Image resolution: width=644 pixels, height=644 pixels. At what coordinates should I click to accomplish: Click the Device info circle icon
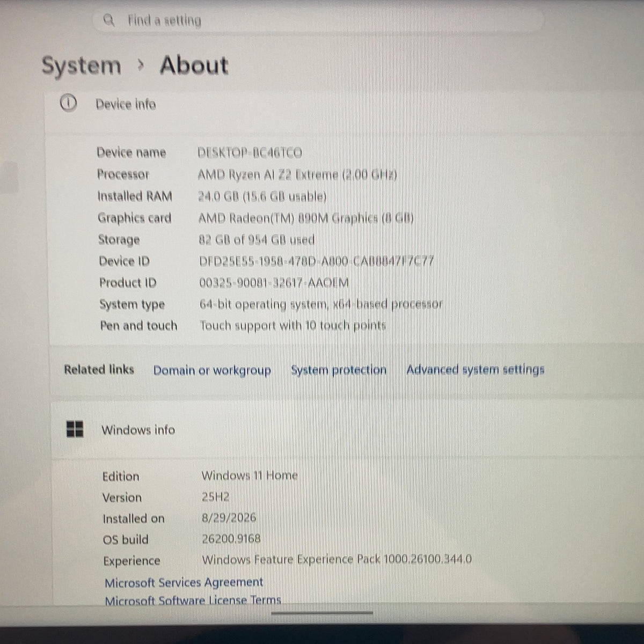coord(69,103)
